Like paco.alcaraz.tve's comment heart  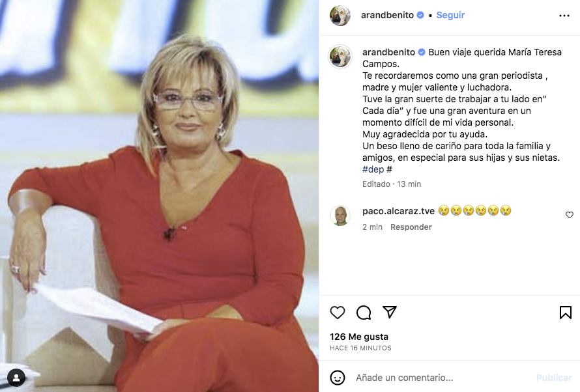click(570, 215)
